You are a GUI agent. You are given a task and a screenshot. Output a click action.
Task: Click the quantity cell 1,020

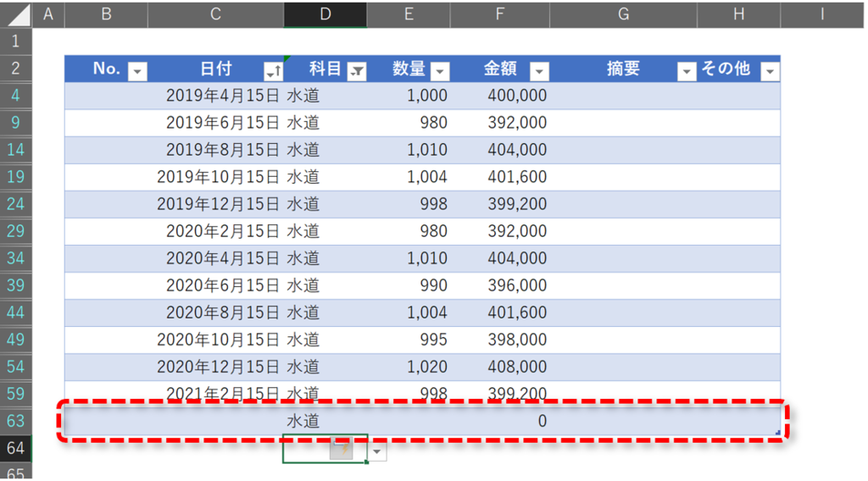[x=409, y=367]
